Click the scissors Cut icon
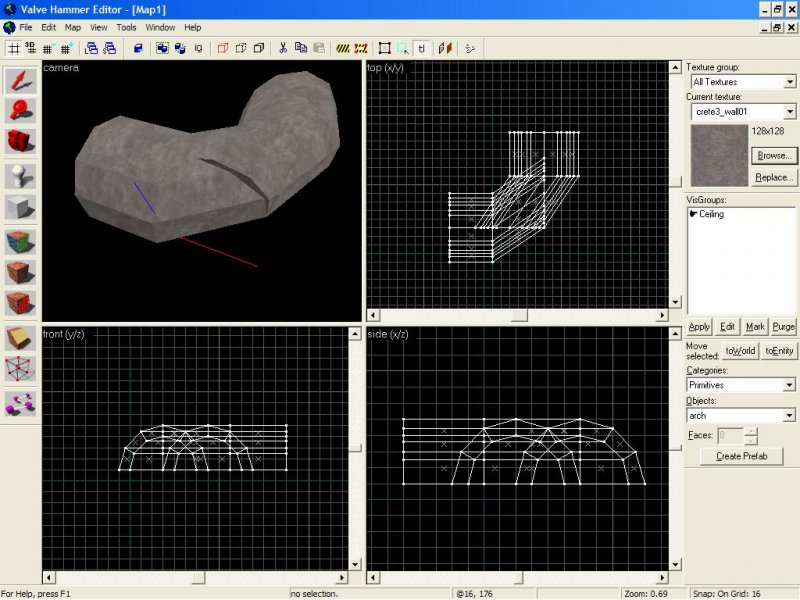 [x=283, y=47]
